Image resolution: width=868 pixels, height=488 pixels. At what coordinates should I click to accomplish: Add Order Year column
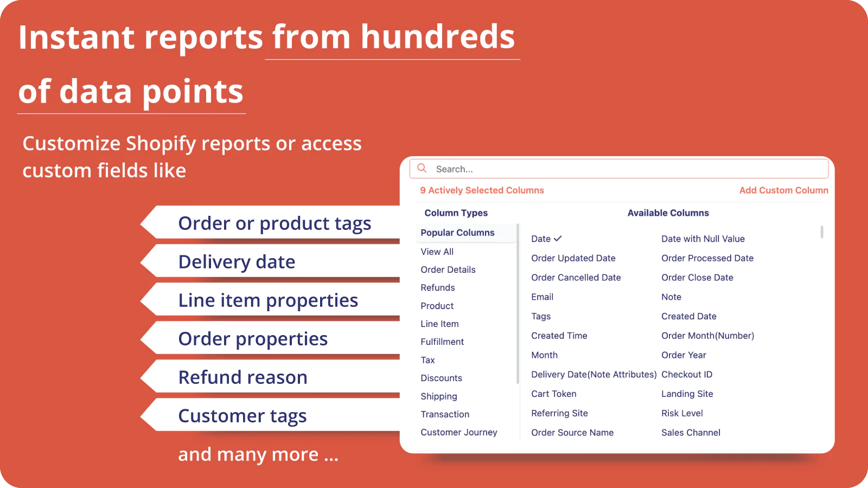click(x=684, y=355)
